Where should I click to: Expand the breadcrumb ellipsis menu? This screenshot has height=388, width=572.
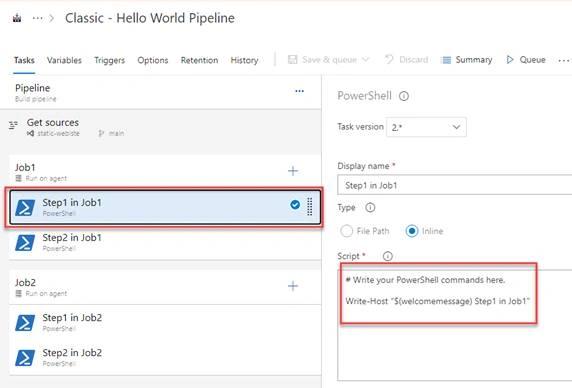tap(37, 18)
